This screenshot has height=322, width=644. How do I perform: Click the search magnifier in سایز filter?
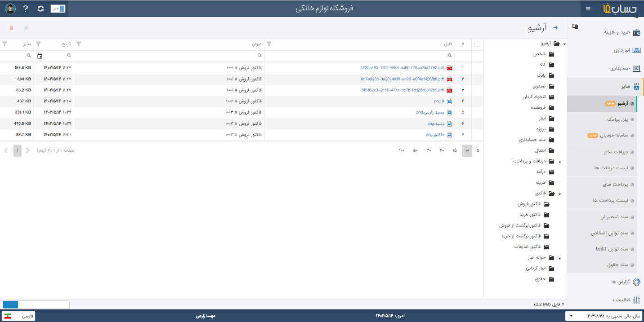(29, 56)
